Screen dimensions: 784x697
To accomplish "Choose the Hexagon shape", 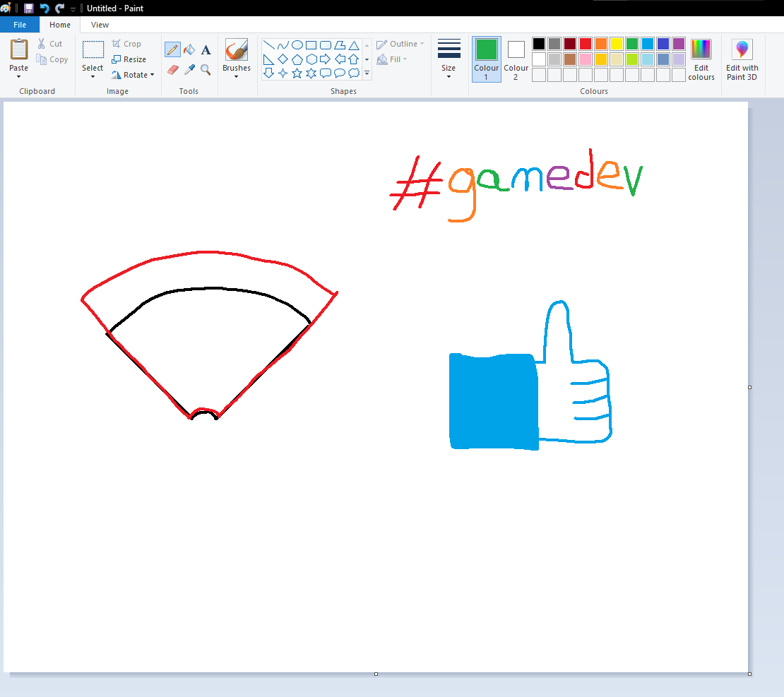I will click(311, 59).
